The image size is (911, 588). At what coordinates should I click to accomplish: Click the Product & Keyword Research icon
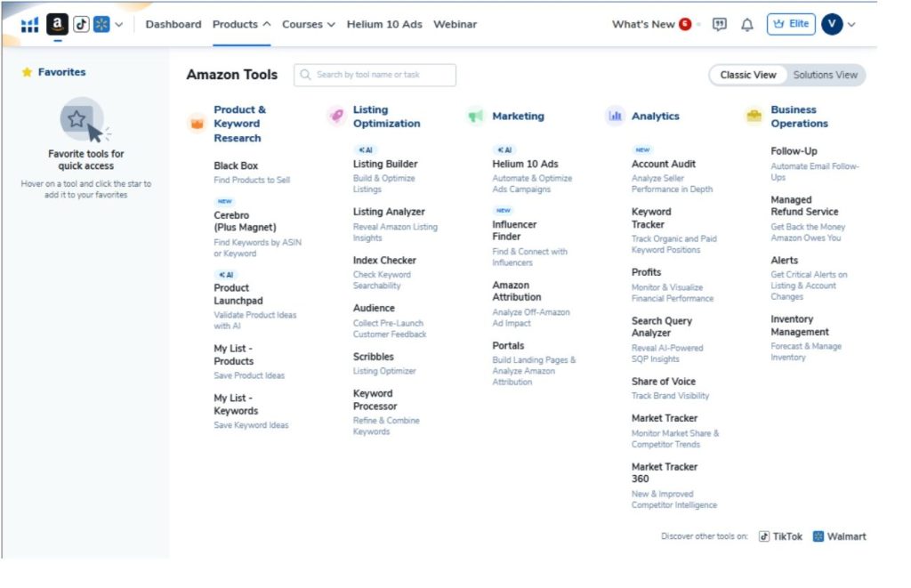197,123
